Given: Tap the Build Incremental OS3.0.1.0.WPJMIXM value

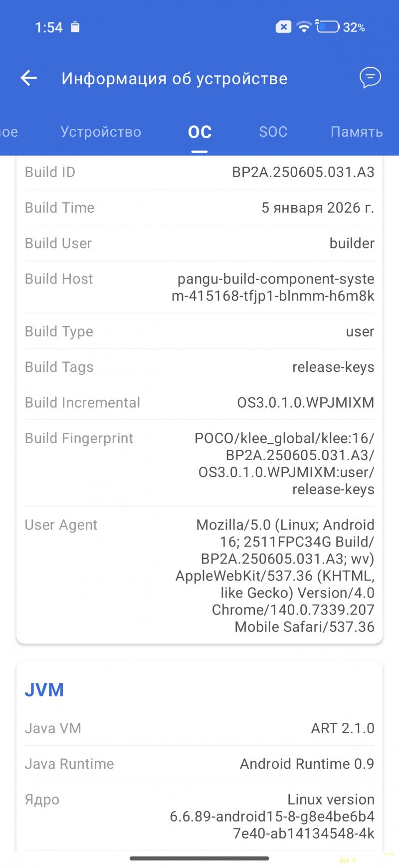Looking at the screenshot, I should 305,403.
